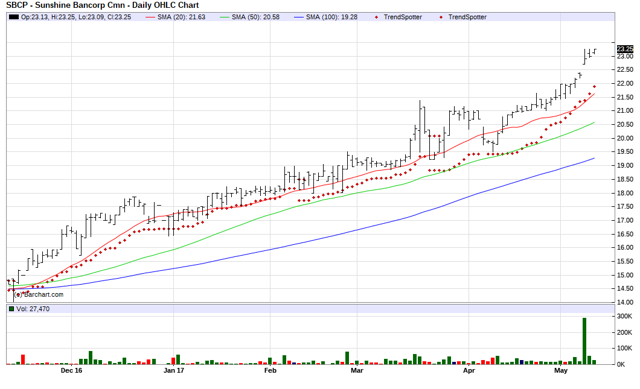Viewport: 640px width, 389px height.
Task: Select the red SMA (20) legend line
Action: coord(151,17)
